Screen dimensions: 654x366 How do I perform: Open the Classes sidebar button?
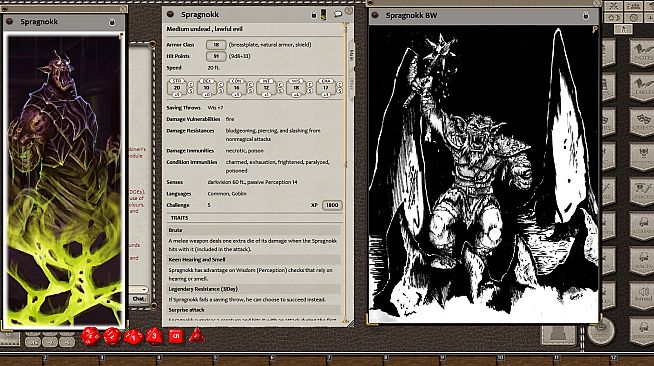[x=641, y=226]
